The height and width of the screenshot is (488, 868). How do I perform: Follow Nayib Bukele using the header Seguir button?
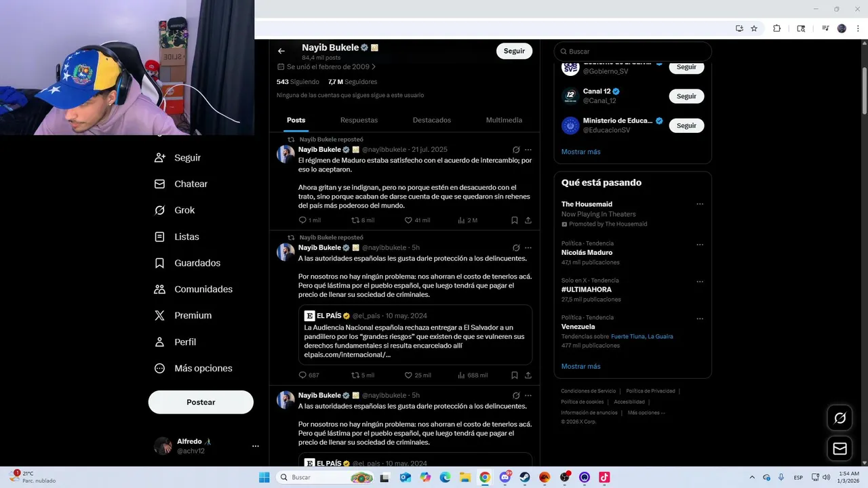coord(514,51)
